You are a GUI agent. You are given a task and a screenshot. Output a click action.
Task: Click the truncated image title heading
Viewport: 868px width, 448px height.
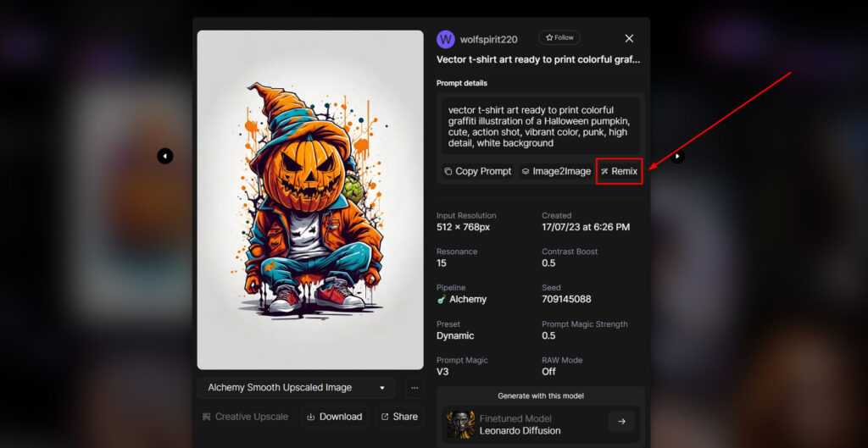[538, 60]
